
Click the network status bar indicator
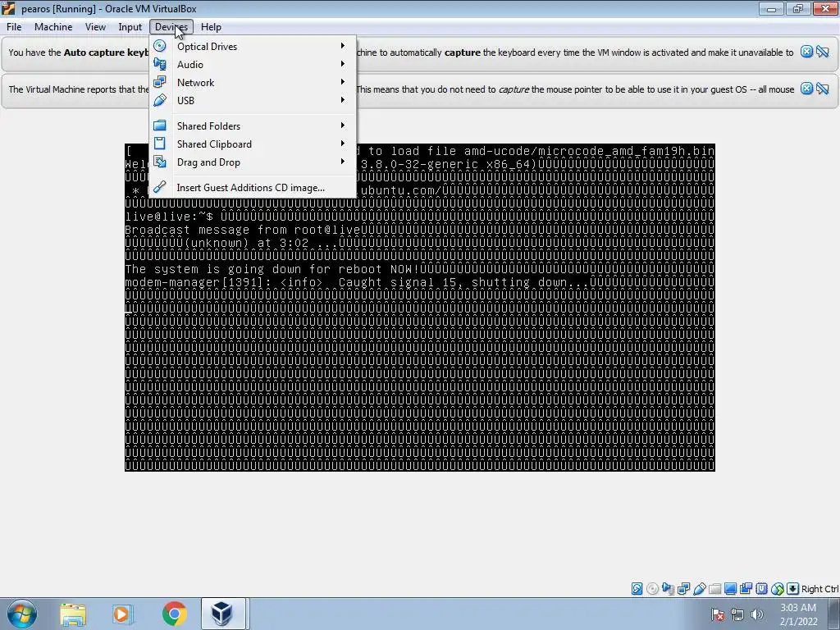(683, 589)
